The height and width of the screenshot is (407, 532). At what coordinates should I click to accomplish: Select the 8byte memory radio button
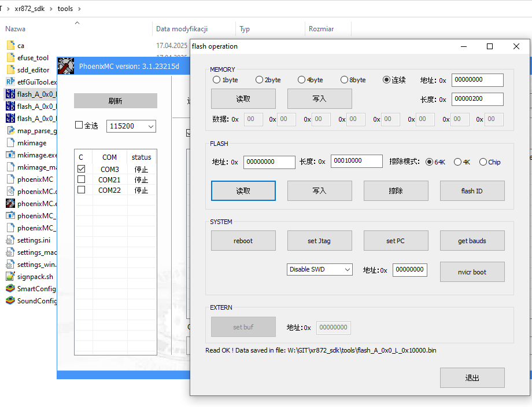pyautogui.click(x=344, y=80)
